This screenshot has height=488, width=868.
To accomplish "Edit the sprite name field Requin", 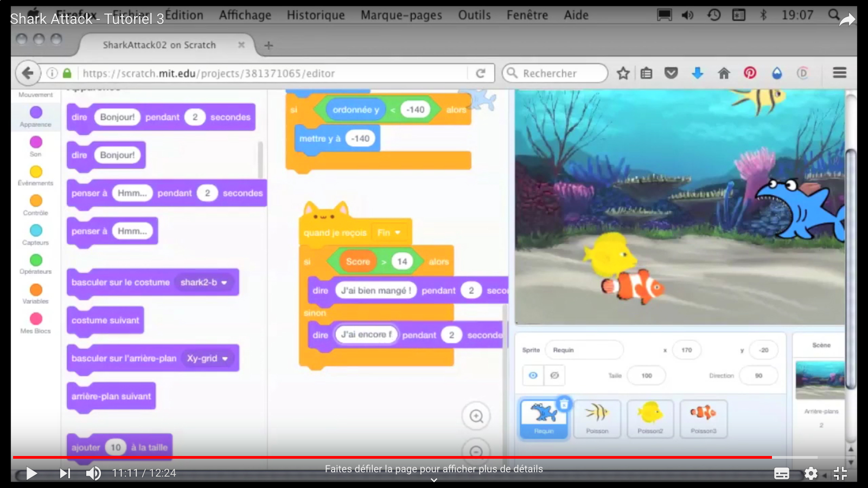I will pyautogui.click(x=584, y=350).
